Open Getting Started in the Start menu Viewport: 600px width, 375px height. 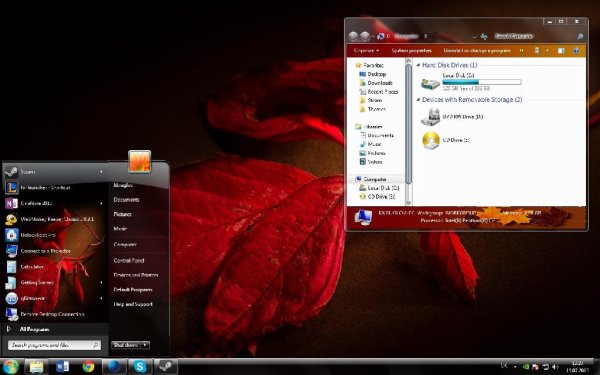[54, 282]
